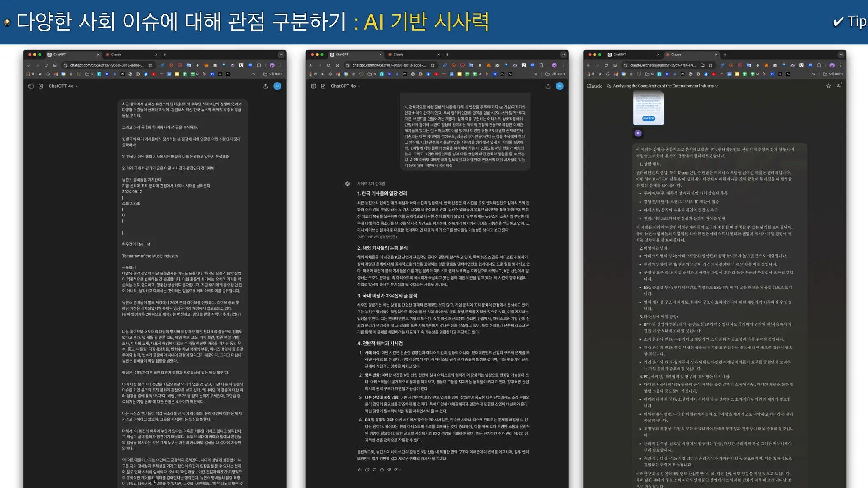Switch to the Claude tab in the middle window
This screenshot has width=868, height=488.
click(413, 55)
